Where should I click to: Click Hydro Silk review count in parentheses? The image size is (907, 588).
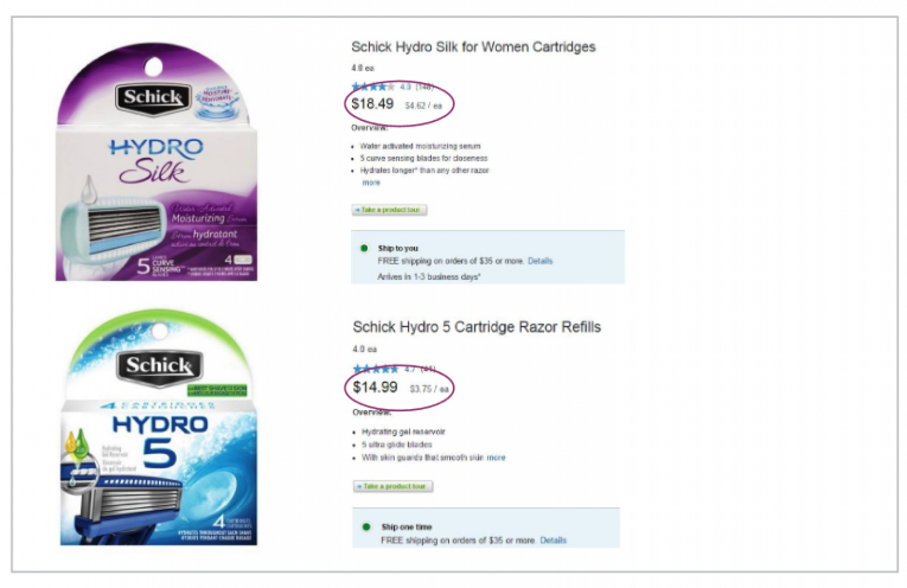[x=425, y=87]
